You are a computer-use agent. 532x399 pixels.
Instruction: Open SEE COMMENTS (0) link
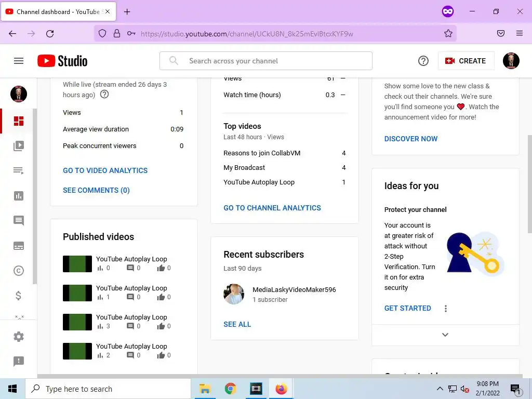click(96, 190)
